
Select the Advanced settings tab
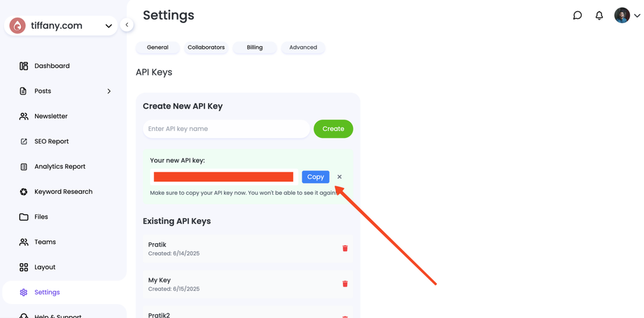(303, 48)
